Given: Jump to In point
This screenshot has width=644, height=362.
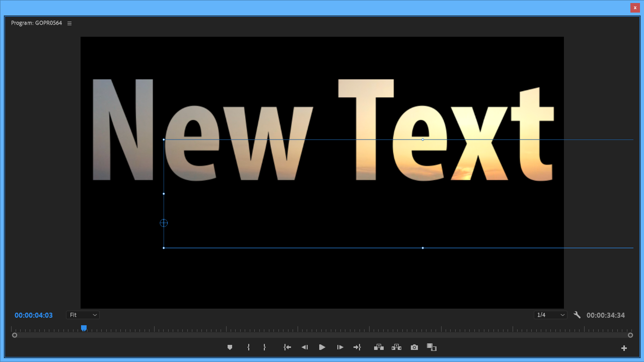Looking at the screenshot, I should [287, 347].
